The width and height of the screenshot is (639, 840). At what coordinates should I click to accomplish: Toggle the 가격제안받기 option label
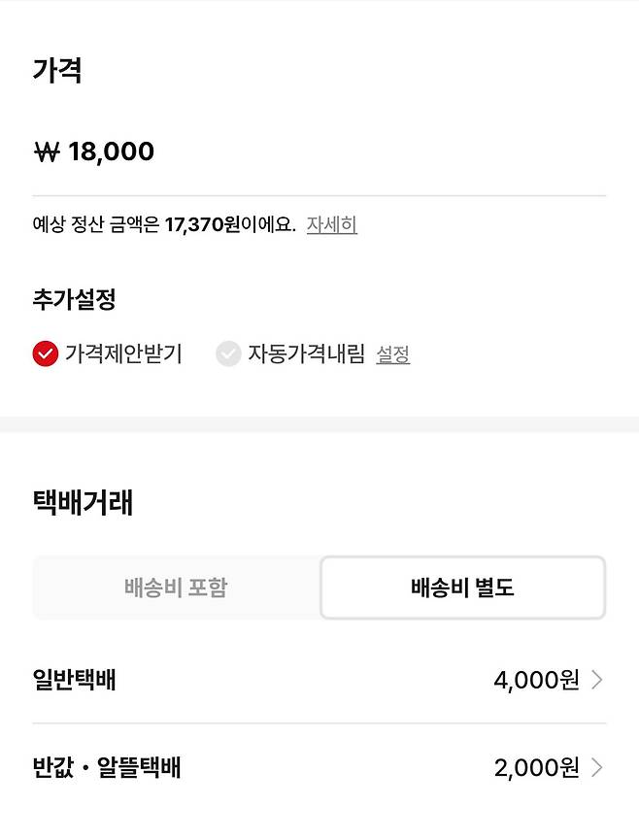tap(123, 354)
